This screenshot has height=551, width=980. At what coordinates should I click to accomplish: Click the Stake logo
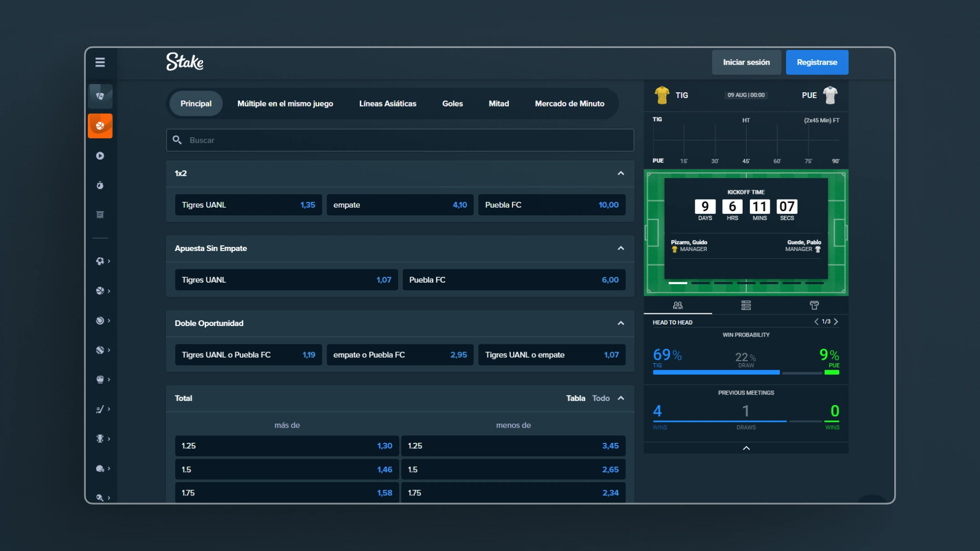pyautogui.click(x=185, y=62)
